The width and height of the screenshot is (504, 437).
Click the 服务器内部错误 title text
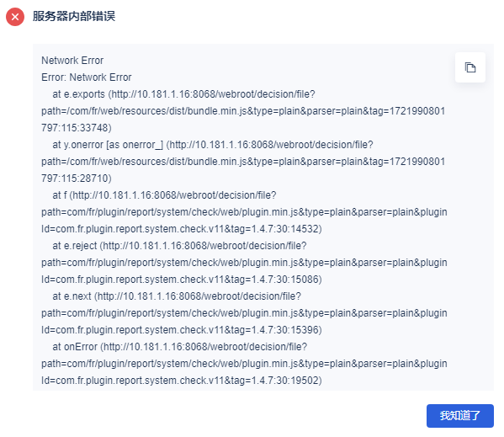click(x=74, y=16)
